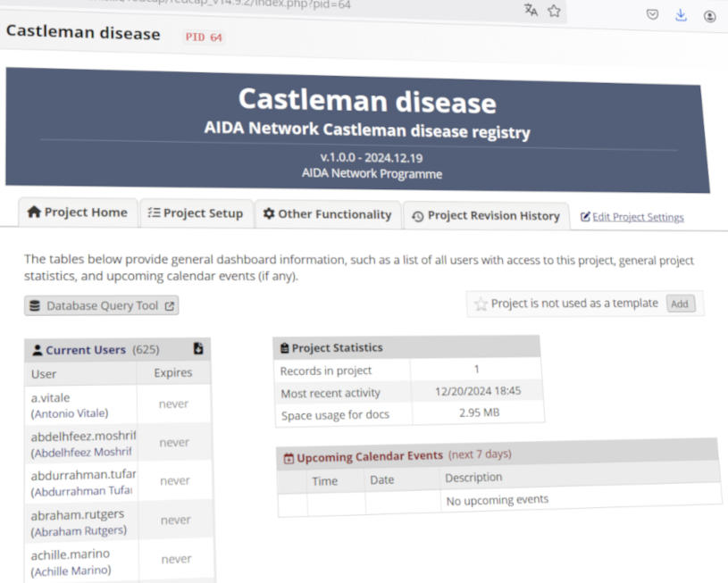Viewport: 728px width, 583px height.
Task: Click the Date column header in calendar table
Action: point(381,480)
